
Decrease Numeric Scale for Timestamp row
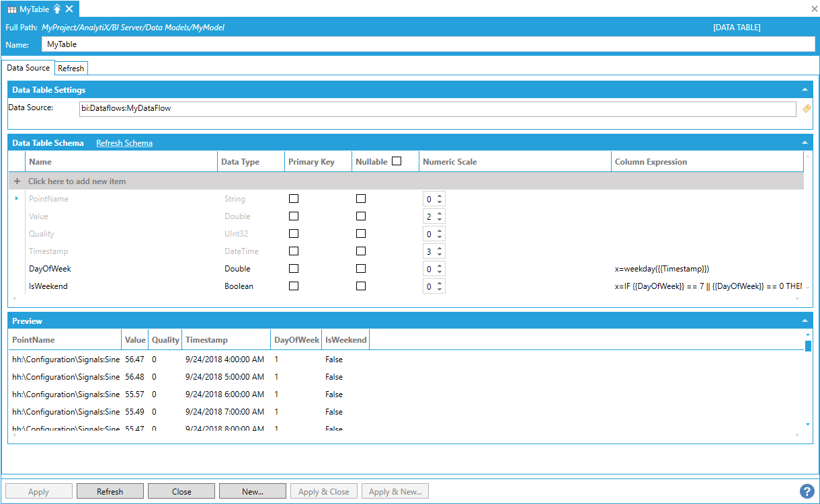440,255
